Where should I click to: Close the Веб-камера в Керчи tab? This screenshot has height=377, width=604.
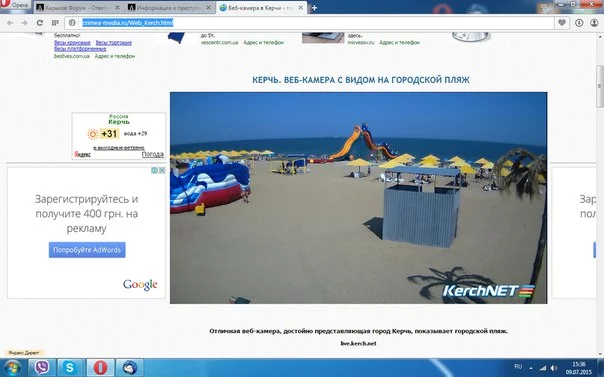tap(300, 8)
